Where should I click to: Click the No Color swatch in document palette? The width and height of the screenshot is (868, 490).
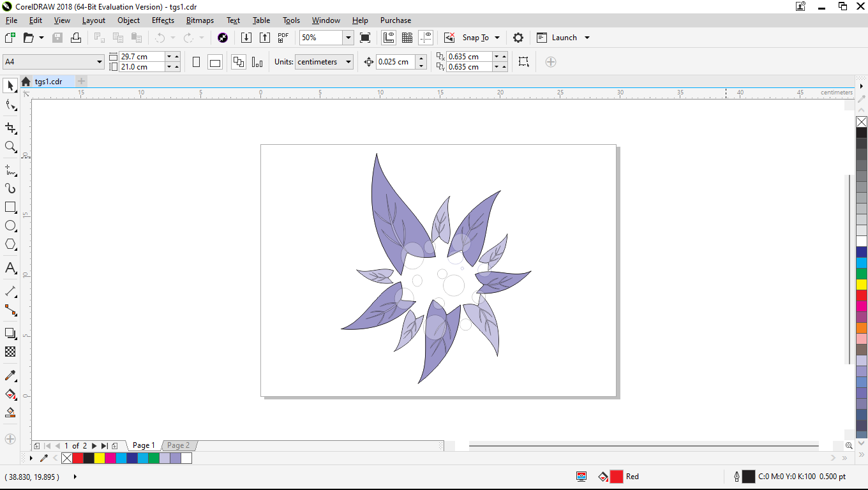tap(67, 458)
